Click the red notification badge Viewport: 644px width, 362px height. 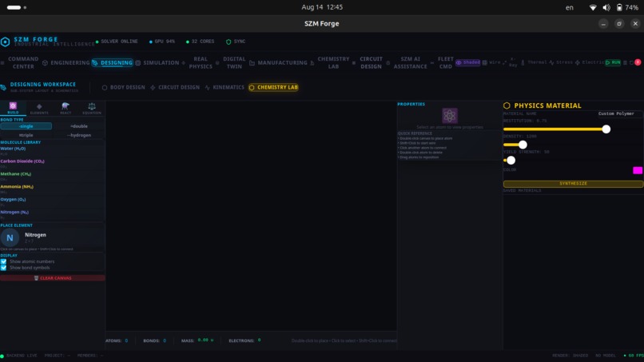point(638,62)
